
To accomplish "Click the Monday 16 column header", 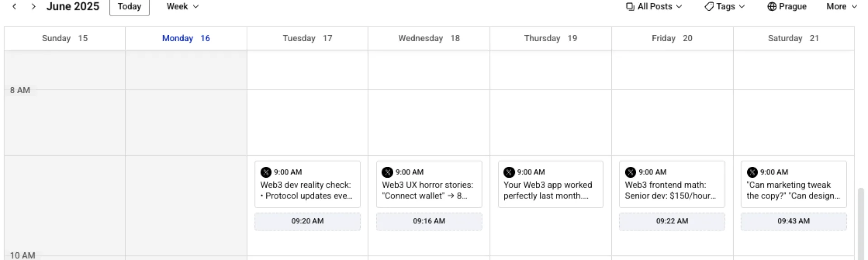I will [186, 38].
